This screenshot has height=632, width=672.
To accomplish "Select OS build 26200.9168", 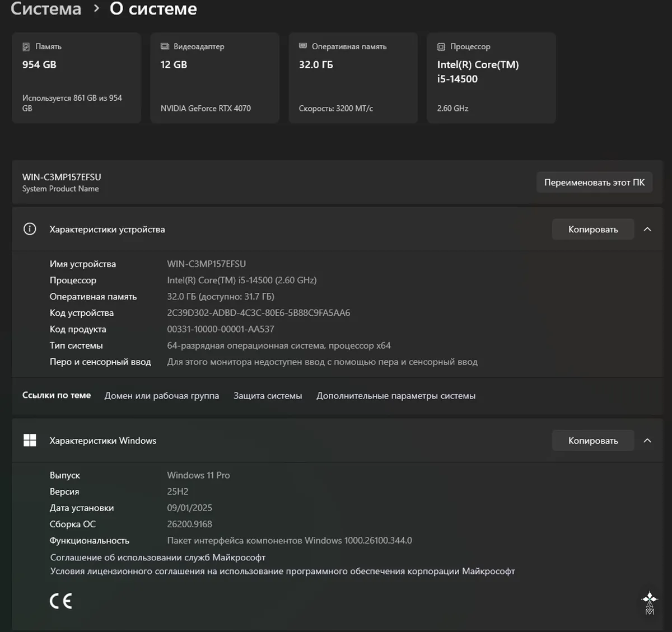I will [x=189, y=524].
